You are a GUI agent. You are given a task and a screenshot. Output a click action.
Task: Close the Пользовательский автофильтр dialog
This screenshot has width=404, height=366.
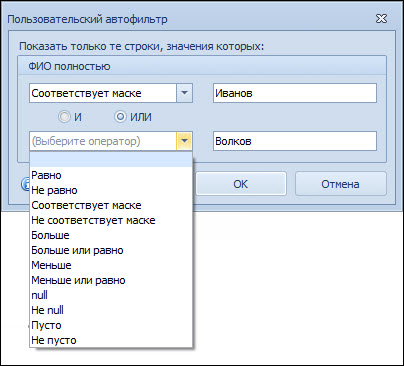(381, 19)
